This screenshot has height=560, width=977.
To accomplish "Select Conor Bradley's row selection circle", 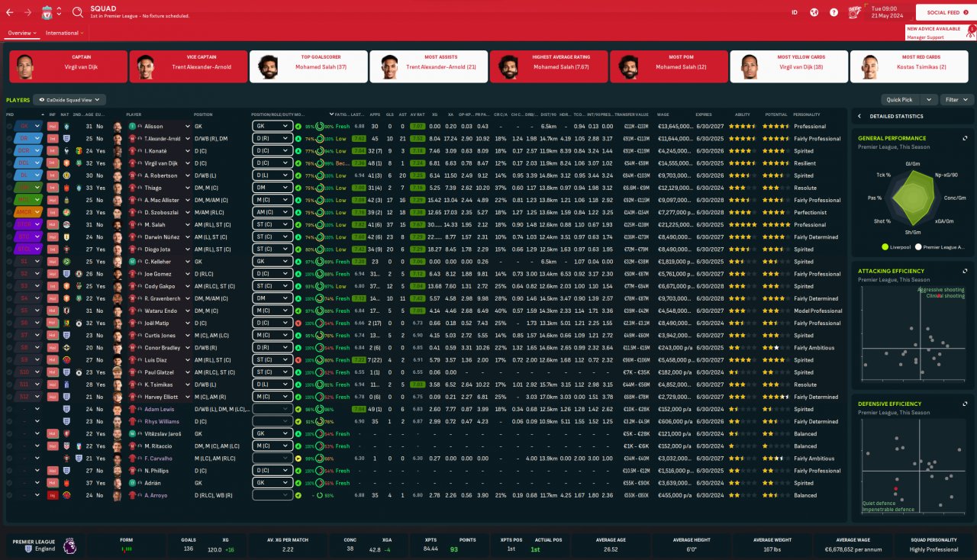I will 10,348.
